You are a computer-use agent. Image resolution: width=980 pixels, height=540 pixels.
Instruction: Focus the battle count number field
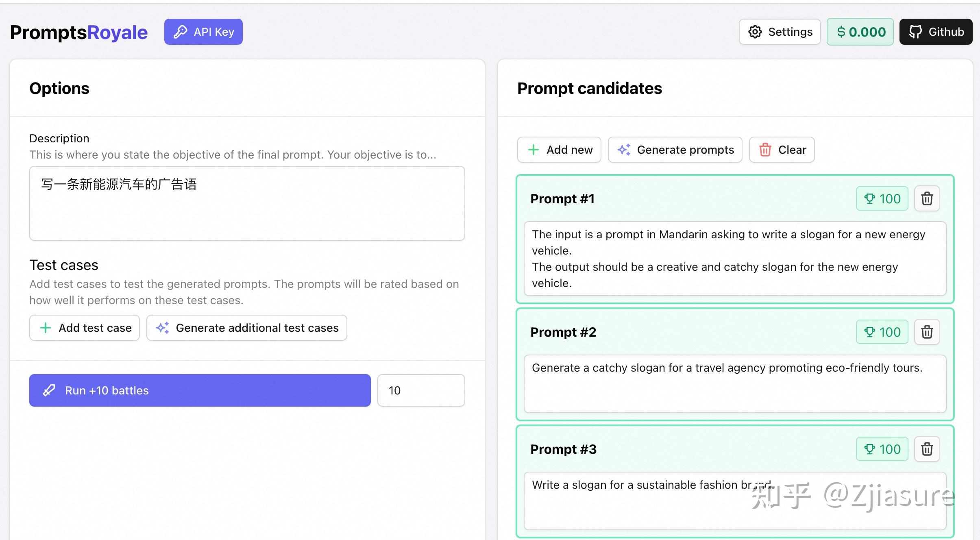tap(421, 390)
